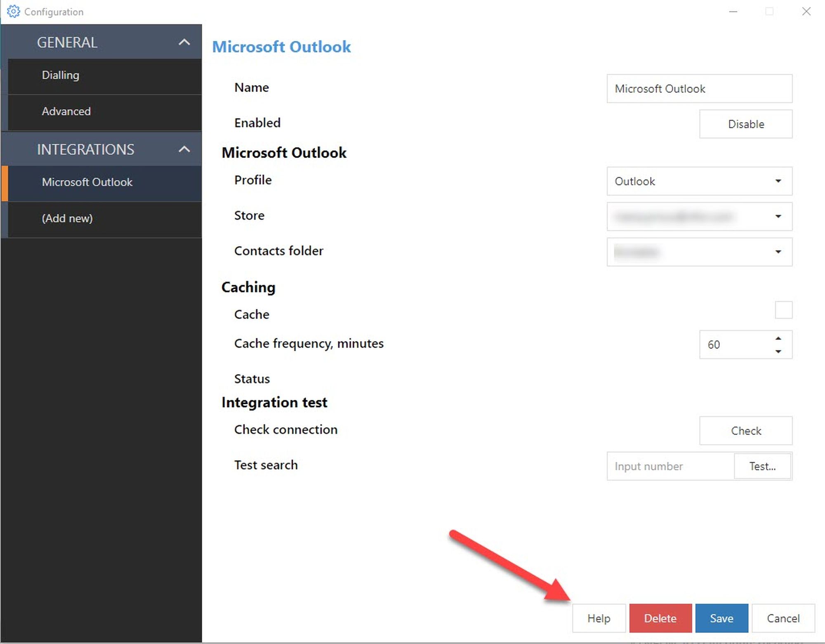Click inside the Name text field

[x=699, y=89]
